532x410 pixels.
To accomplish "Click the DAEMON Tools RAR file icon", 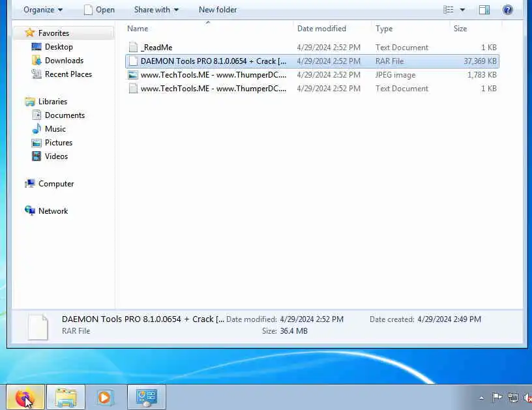I will 134,61.
